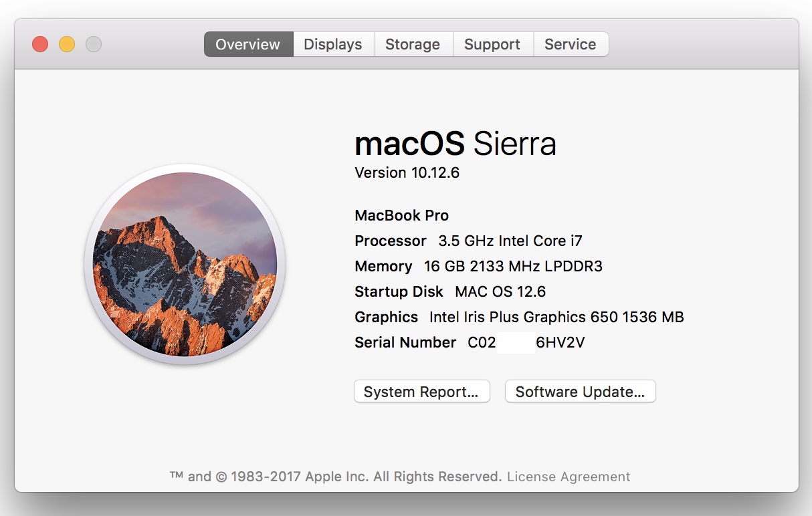
Task: Open System Report
Action: [x=421, y=392]
